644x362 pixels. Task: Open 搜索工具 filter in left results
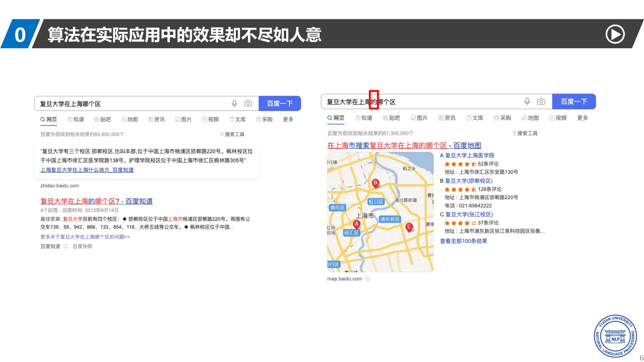point(232,134)
